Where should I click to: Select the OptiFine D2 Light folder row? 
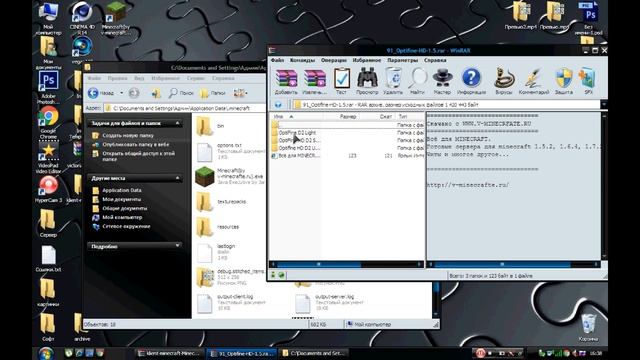tap(347, 133)
